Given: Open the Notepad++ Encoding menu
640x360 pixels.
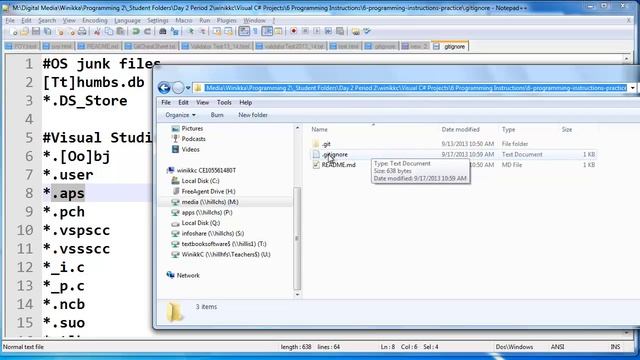Looking at the screenshot, I should 95,20.
